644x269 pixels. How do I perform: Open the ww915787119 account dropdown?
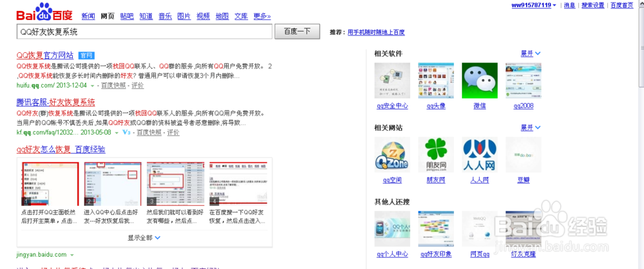533,5
